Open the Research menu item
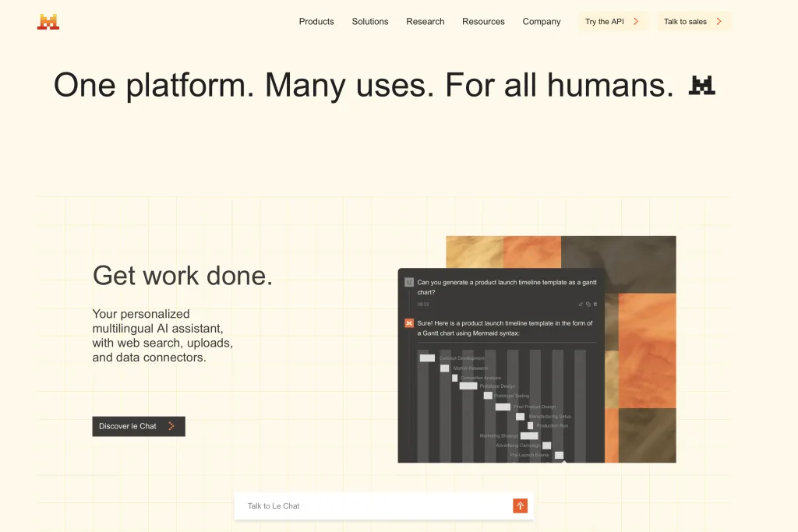The width and height of the screenshot is (798, 532). pos(425,22)
